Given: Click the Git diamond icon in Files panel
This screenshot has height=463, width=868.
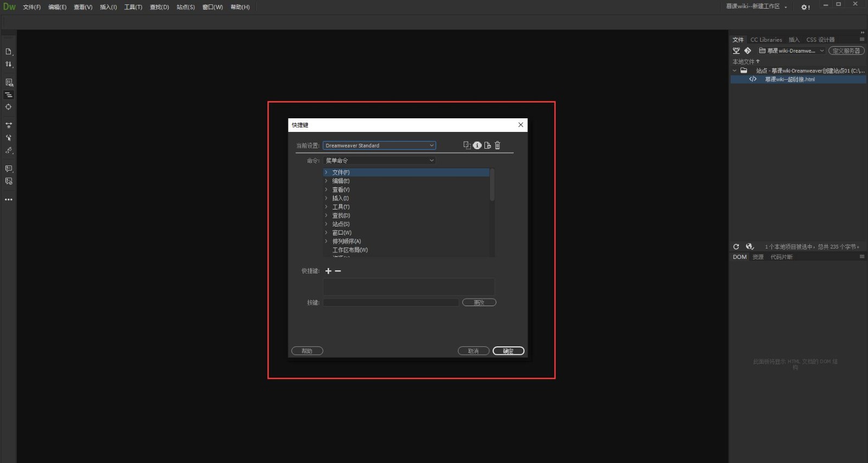Looking at the screenshot, I should click(x=748, y=51).
